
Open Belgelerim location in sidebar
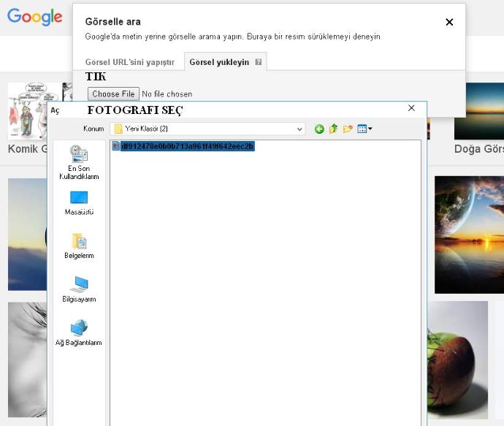point(79,246)
